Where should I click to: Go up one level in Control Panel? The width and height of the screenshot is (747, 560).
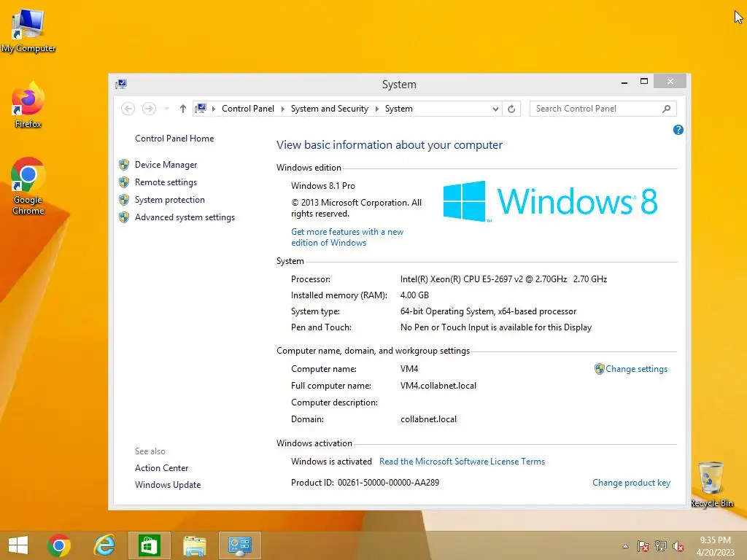pyautogui.click(x=183, y=109)
